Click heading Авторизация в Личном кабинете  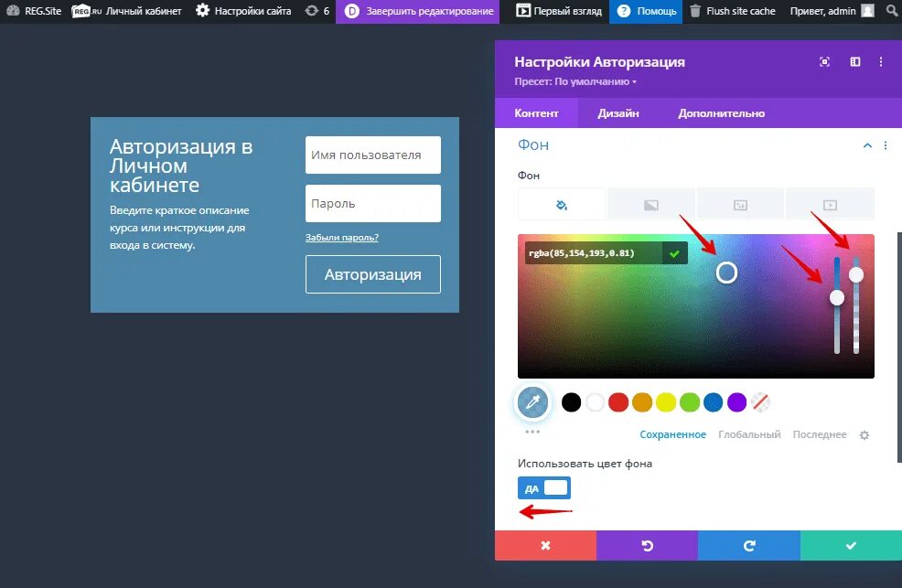[x=181, y=166]
